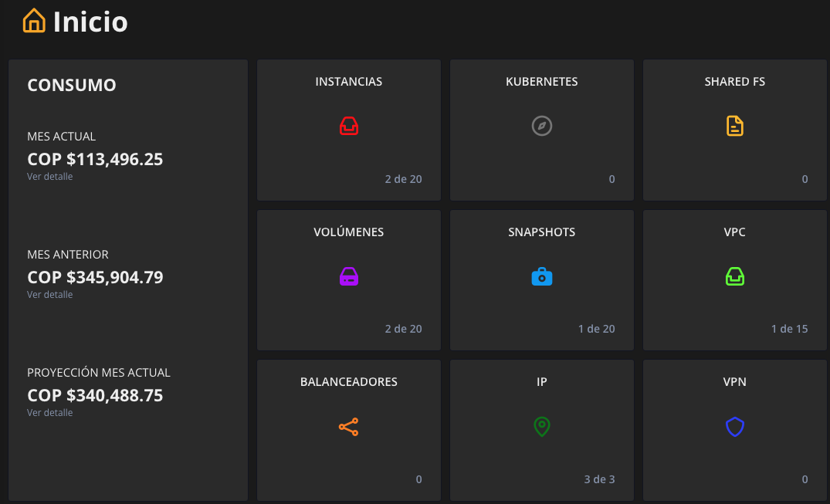Open Ver detalle under Mes Actual
Image resolution: width=830 pixels, height=504 pixels.
point(49,176)
